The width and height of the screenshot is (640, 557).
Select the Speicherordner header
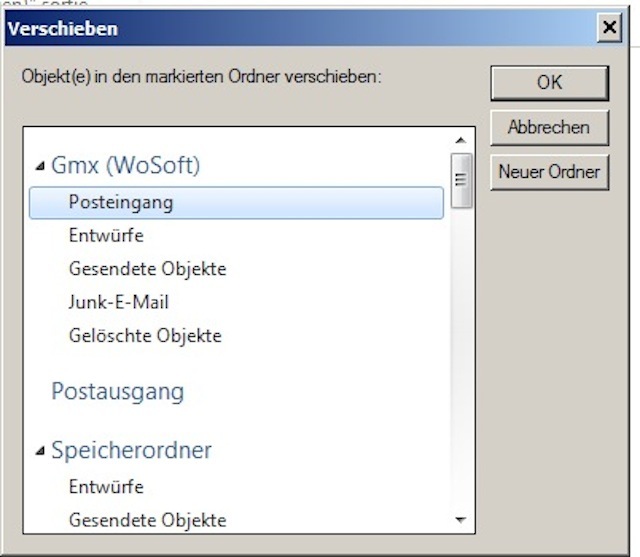click(x=131, y=450)
